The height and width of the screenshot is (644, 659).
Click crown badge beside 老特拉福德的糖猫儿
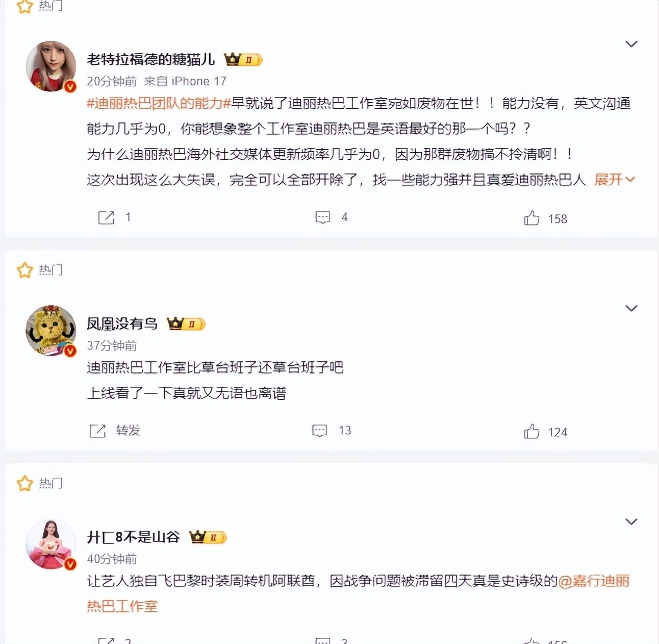(243, 60)
